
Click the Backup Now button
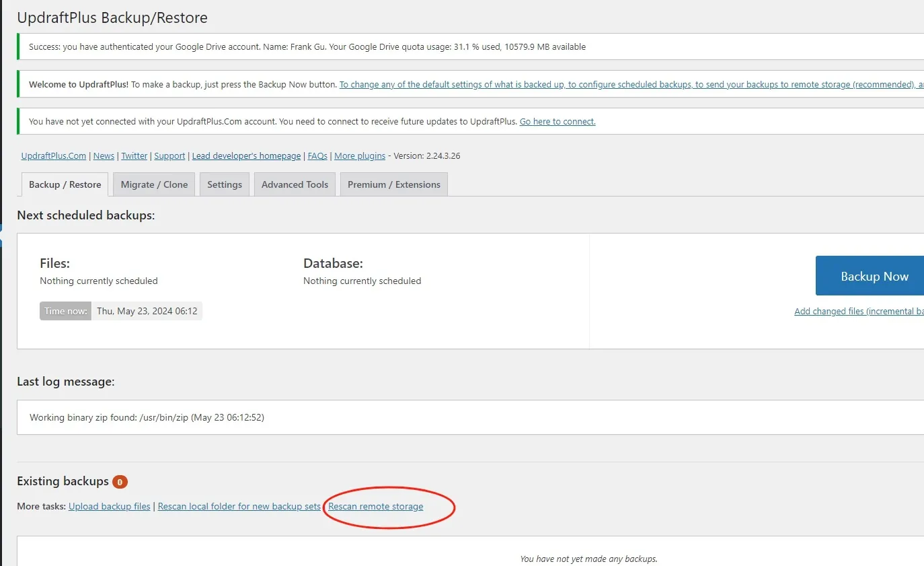[x=870, y=276]
